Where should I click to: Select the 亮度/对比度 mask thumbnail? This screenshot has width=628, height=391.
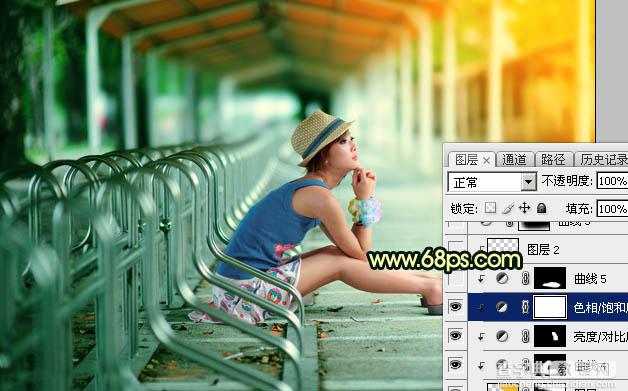click(x=550, y=336)
